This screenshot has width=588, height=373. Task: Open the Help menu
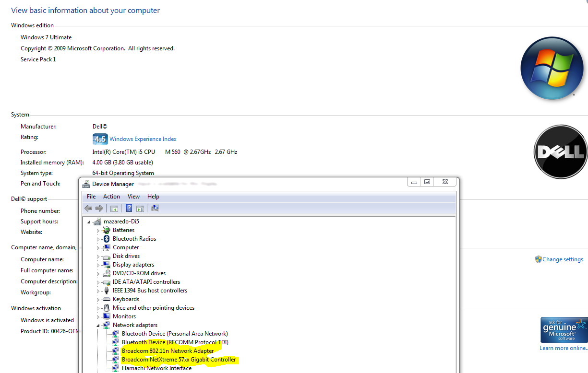(x=153, y=197)
